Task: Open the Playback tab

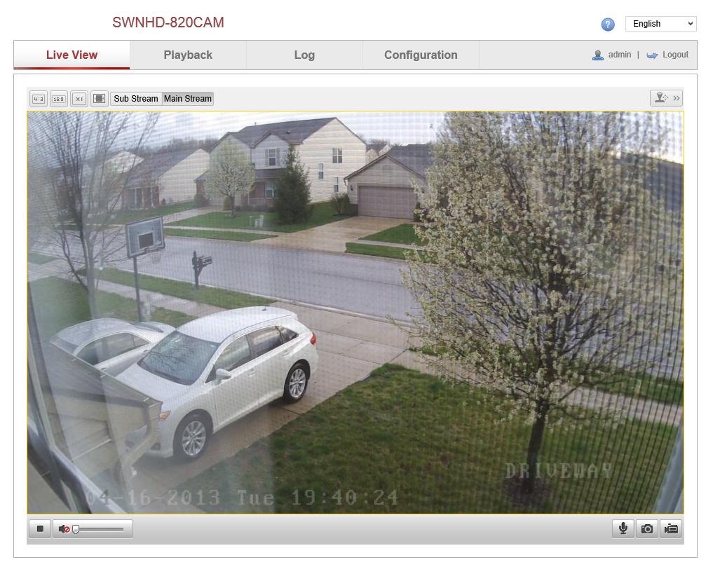Action: [188, 55]
